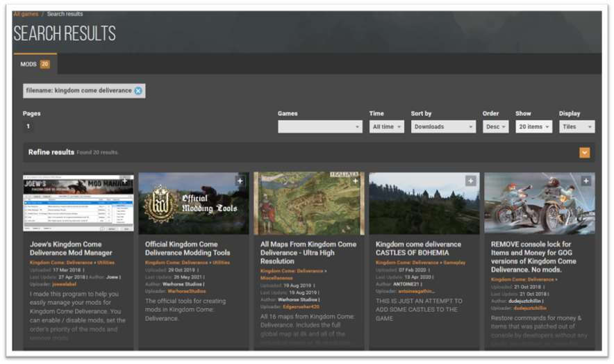Open Utilities category under Joew's Mod Manager
Image resolution: width=614 pixels, height=364 pixels.
point(106,263)
